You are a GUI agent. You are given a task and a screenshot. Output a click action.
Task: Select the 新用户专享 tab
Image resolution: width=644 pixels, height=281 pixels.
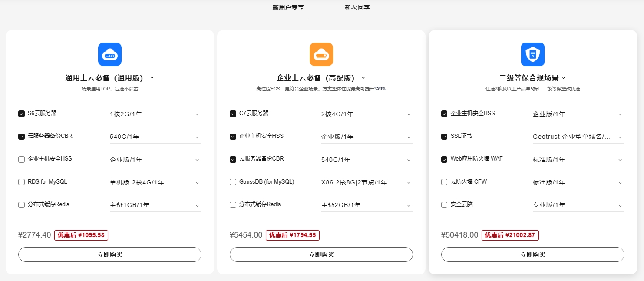[x=288, y=7]
